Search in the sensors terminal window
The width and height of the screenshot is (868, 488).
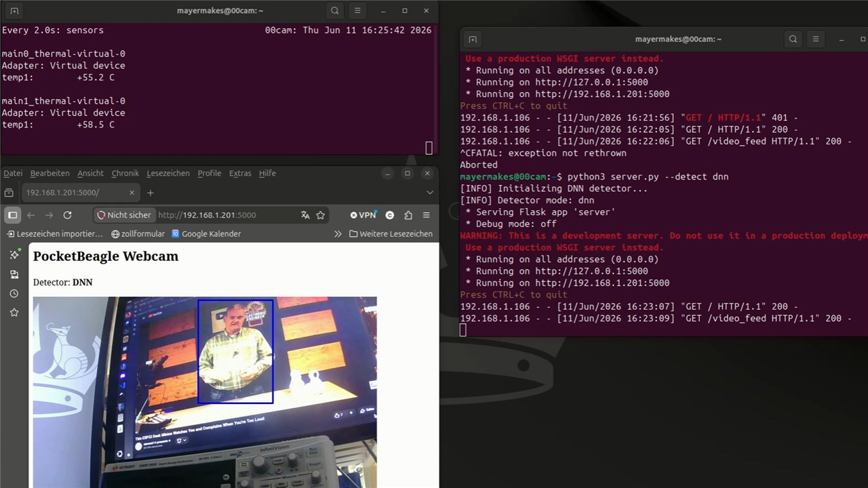point(335,11)
